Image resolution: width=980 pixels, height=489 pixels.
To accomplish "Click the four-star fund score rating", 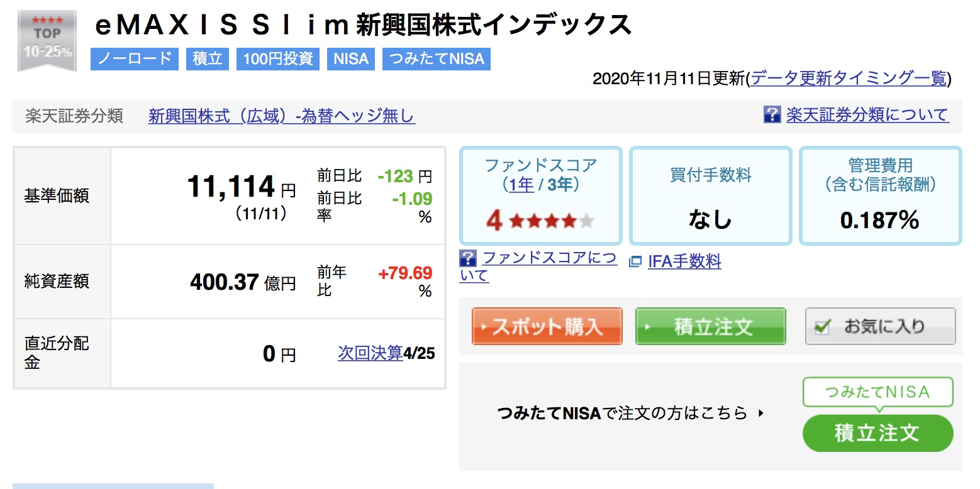I will tap(540, 221).
